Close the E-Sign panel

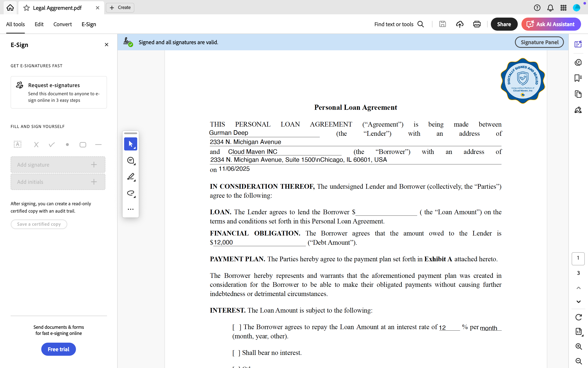[106, 45]
